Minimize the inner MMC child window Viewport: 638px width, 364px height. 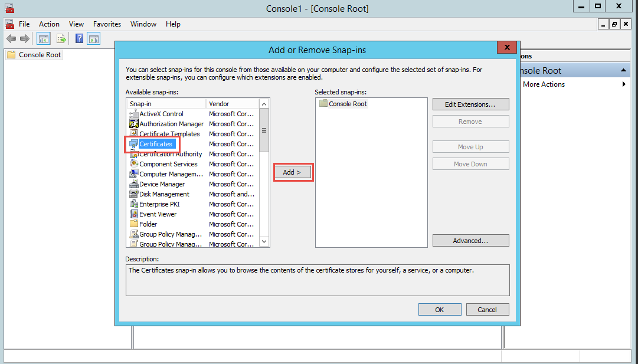tap(604, 24)
